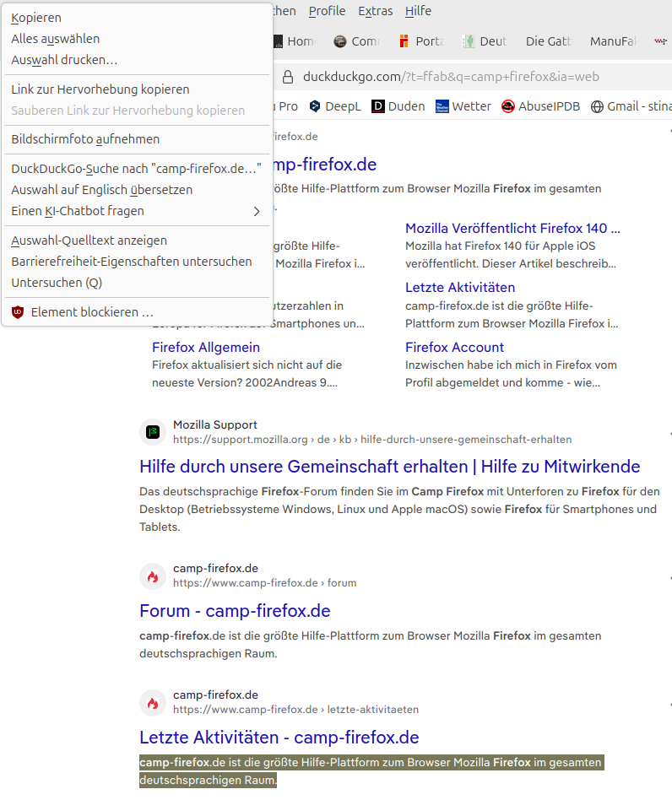The image size is (672, 800).
Task: Click the duckduckgo.com URL address field
Action: [x=451, y=77]
